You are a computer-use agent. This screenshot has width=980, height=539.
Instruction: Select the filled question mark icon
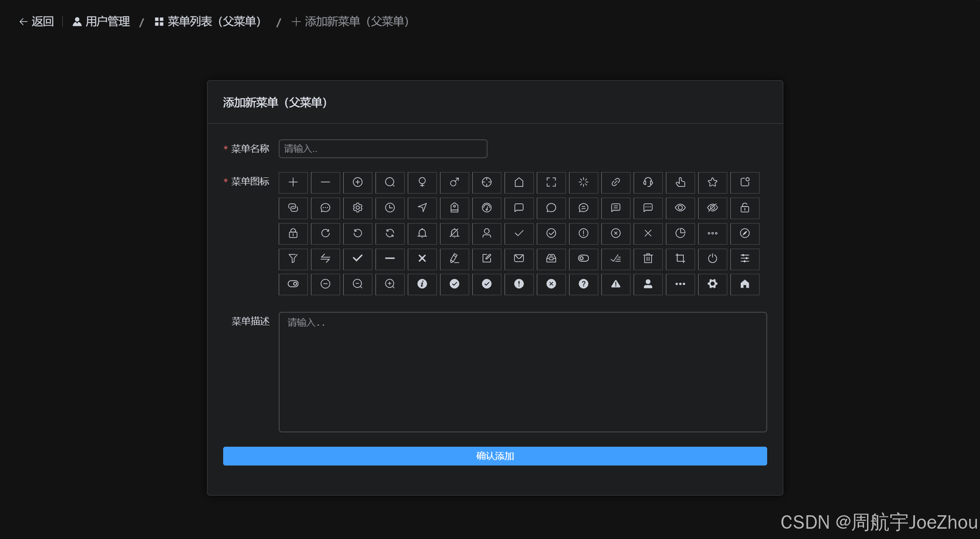coord(583,284)
